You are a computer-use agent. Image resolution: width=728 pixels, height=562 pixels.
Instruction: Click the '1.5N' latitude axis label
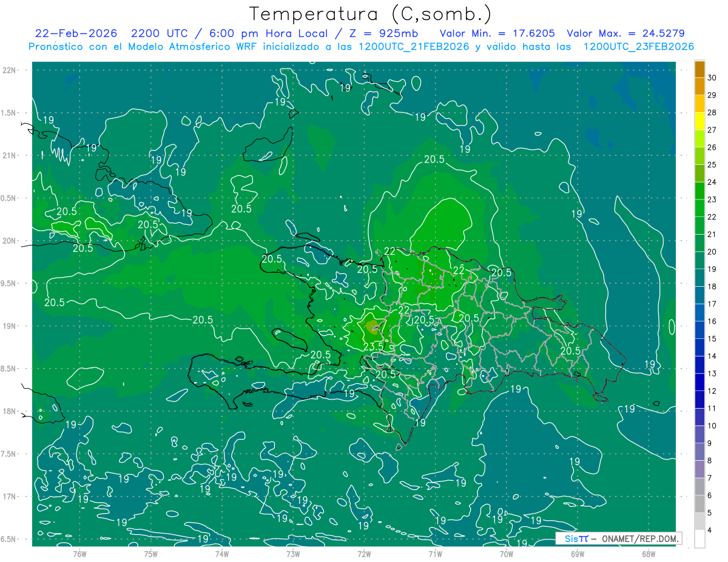pos(9,113)
